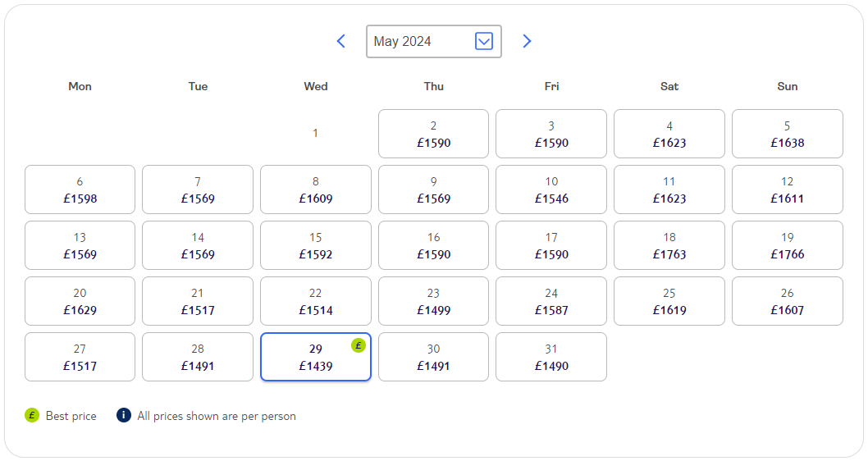Click the Best price legend pound icon
Viewport: 868px width, 461px height.
coord(32,415)
